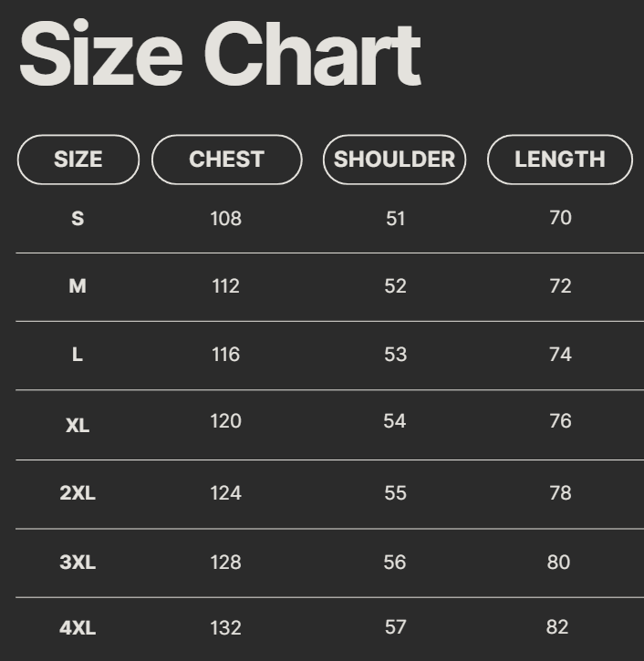The height and width of the screenshot is (661, 644).
Task: Select the SHOULDER column header pill
Action: click(x=394, y=160)
